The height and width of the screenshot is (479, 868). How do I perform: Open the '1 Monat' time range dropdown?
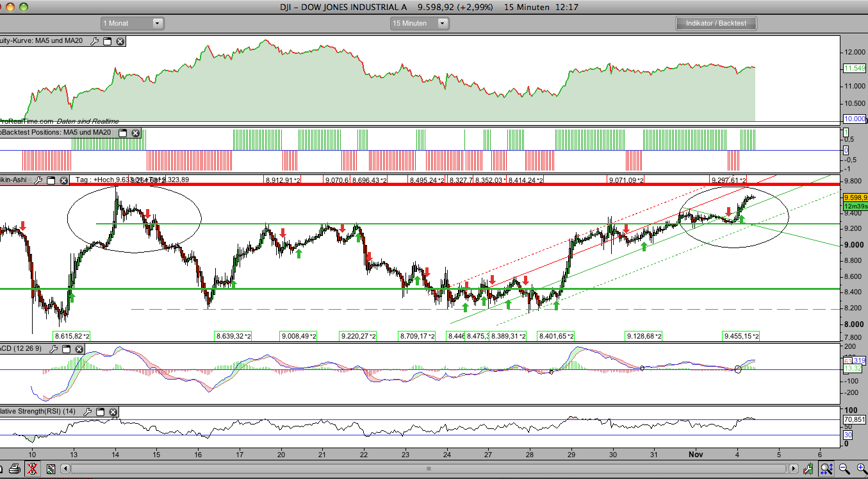point(133,23)
